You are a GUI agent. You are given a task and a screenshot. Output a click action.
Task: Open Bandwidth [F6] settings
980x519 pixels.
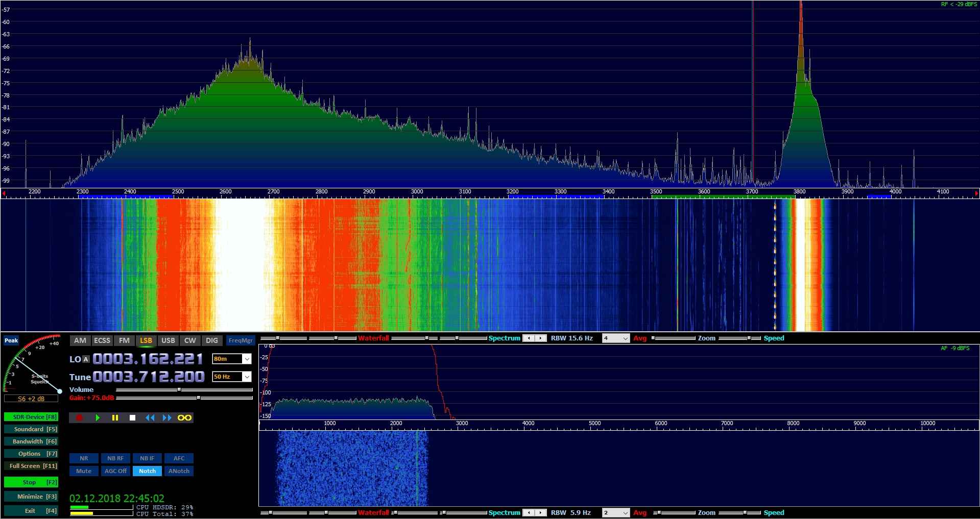click(31, 441)
